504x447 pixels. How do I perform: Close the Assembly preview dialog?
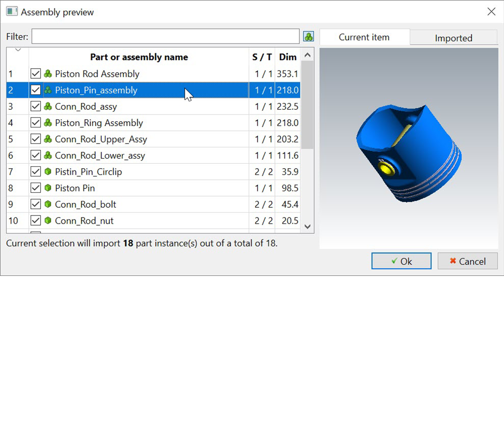[x=491, y=12]
